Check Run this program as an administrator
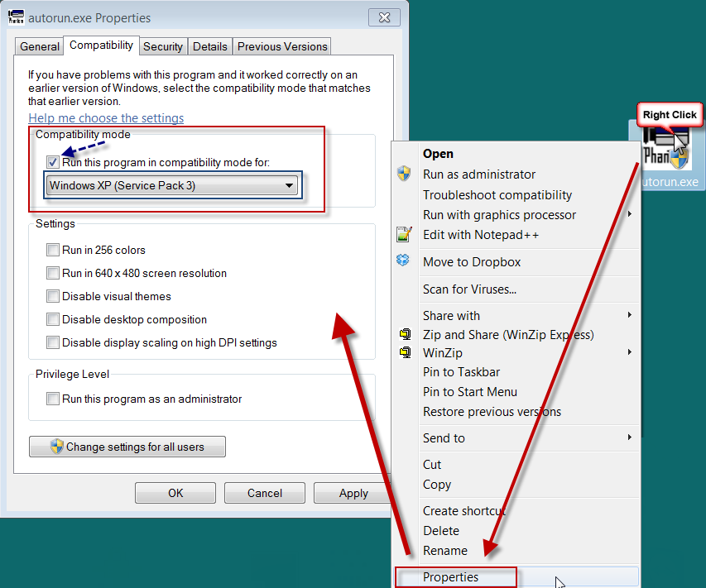The height and width of the screenshot is (588, 706). pyautogui.click(x=53, y=400)
